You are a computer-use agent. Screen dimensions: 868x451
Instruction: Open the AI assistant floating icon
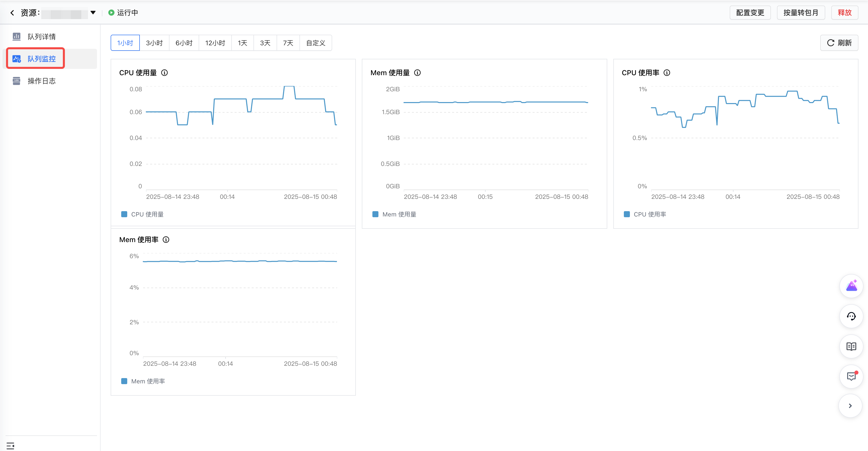click(851, 286)
